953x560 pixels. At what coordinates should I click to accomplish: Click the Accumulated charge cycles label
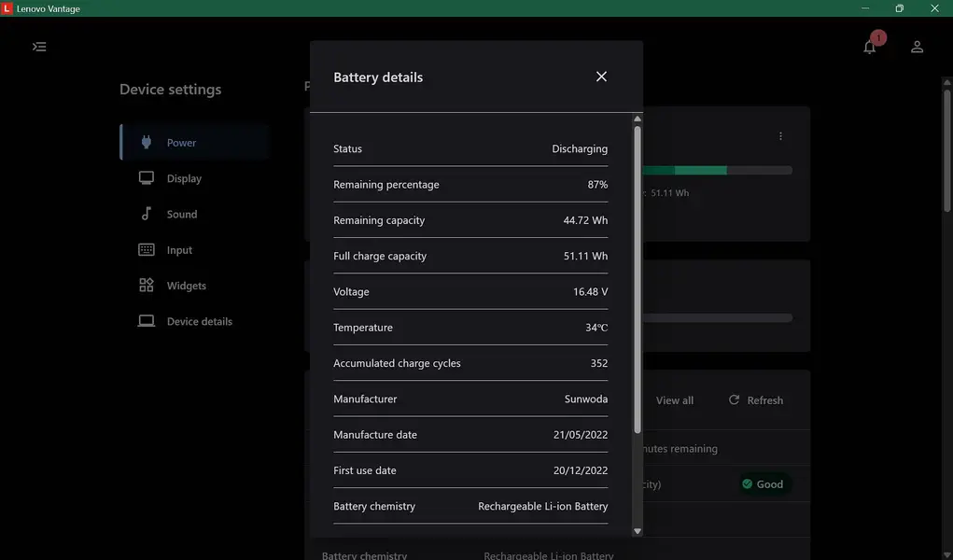point(397,363)
